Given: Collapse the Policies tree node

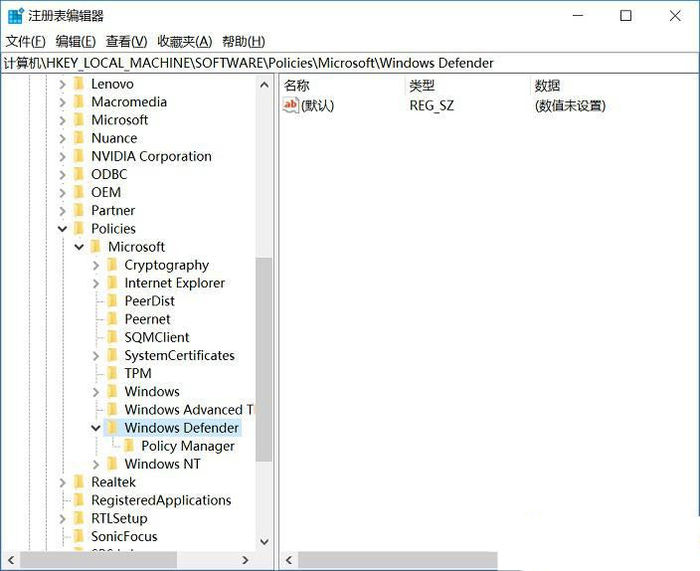Looking at the screenshot, I should (x=62, y=229).
